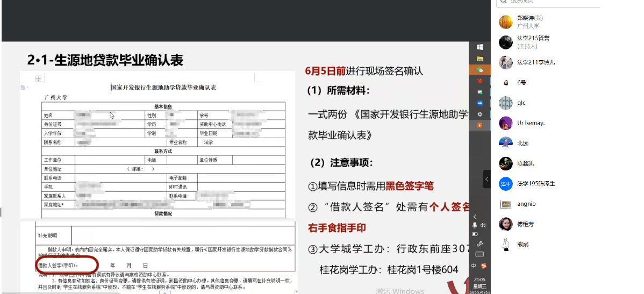644x294 pixels.
Task: Toggle the 中 Chinese input mode indicator
Action: point(474,266)
